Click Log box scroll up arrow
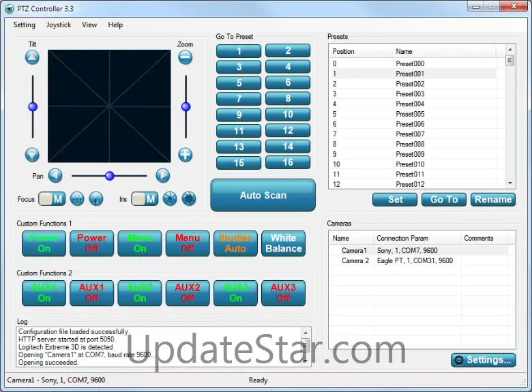Viewport: 532px width, 392px height. [x=306, y=333]
